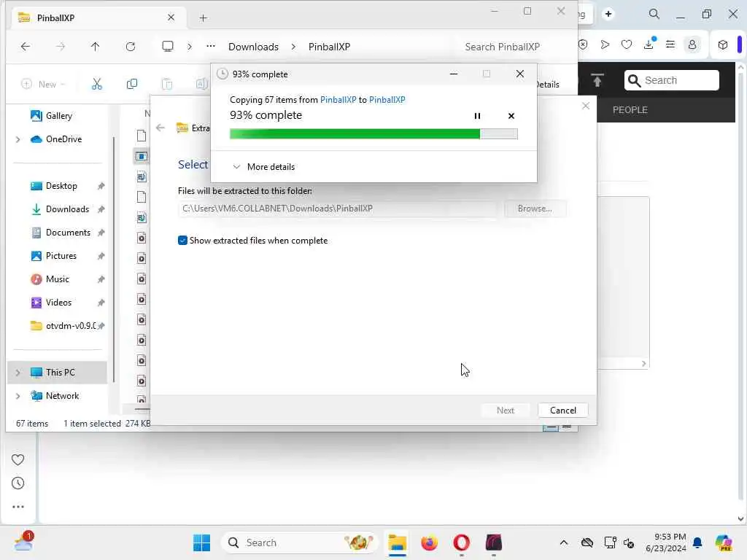Viewport: 747px width, 560px height.
Task: Click the browser page Search field
Action: (672, 80)
